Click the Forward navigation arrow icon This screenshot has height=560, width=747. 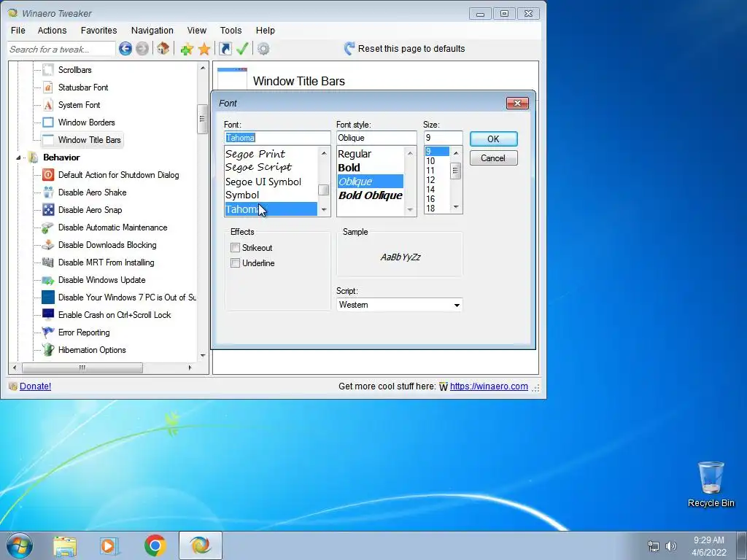pos(142,49)
